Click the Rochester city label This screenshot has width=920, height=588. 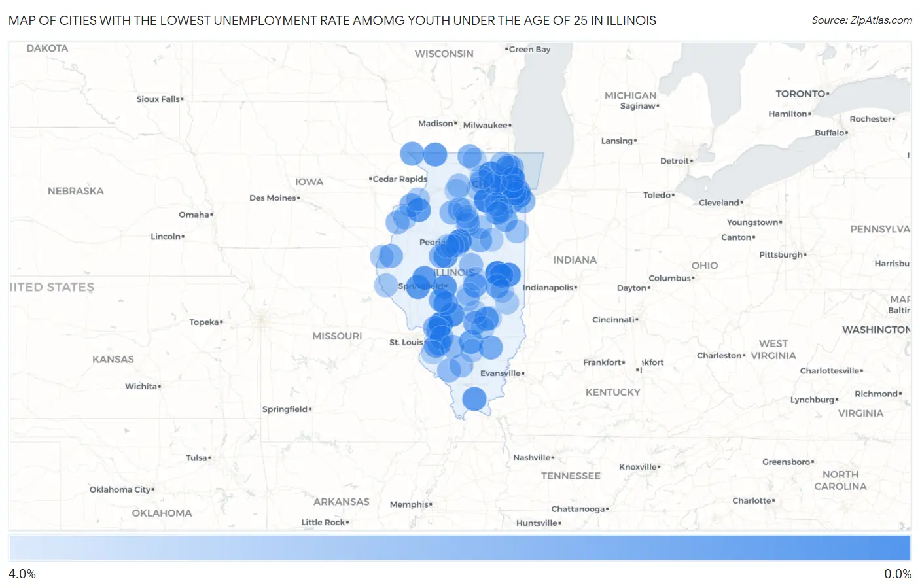pyautogui.click(x=872, y=119)
